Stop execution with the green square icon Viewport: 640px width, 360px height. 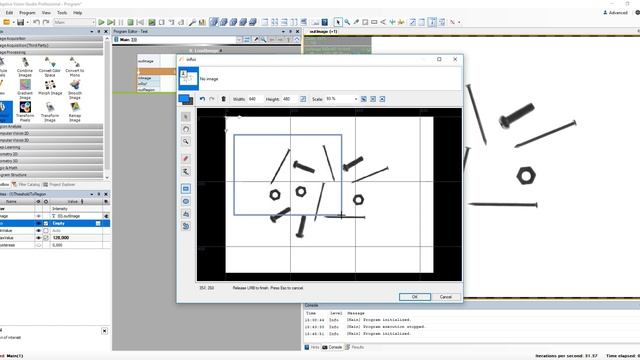coord(131,22)
